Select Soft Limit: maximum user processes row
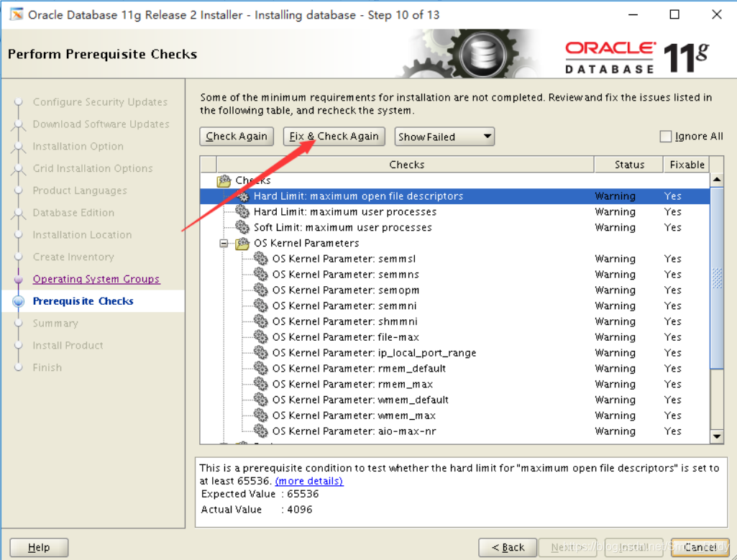The height and width of the screenshot is (560, 737). (455, 227)
